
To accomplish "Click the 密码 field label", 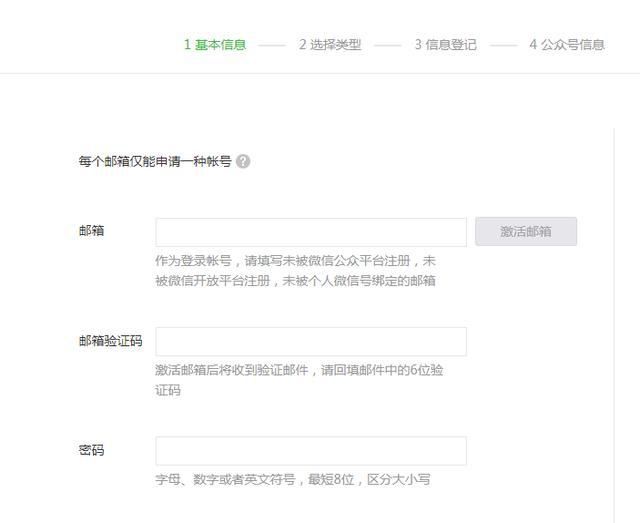I will pyautogui.click(x=91, y=450).
